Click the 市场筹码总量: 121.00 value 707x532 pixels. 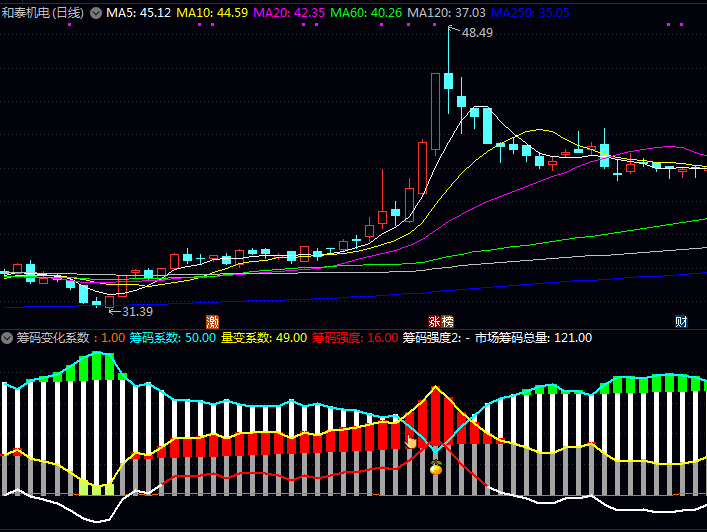533,338
